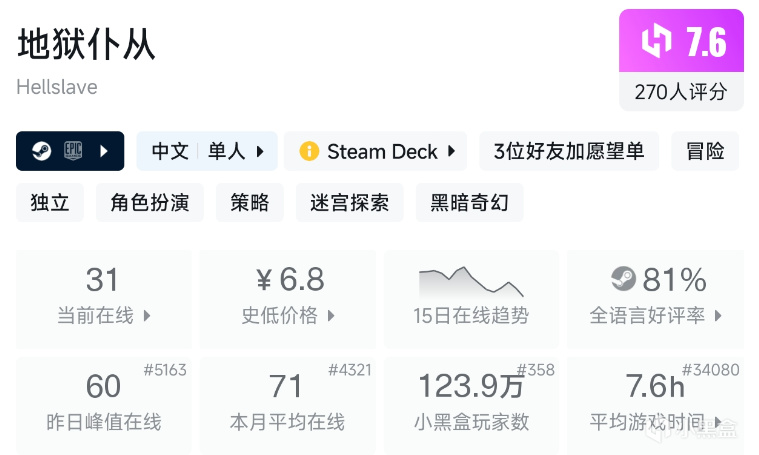
Task: Expand 全语言好评率 review details arrow
Action: pos(718,316)
